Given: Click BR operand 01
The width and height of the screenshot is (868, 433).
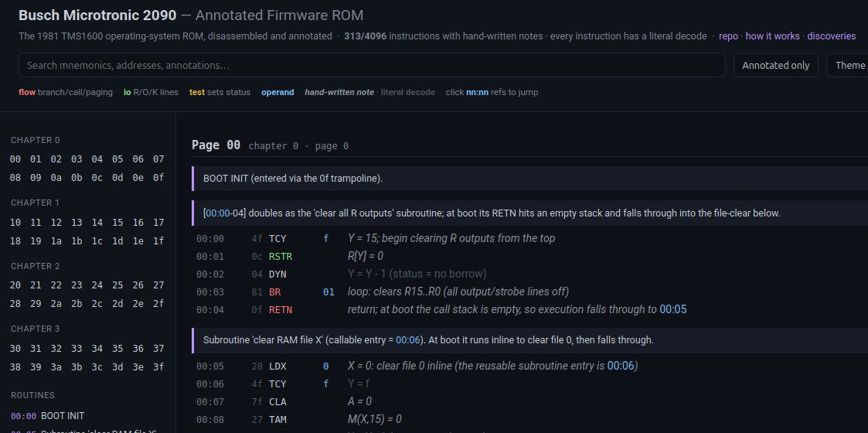Looking at the screenshot, I should (328, 292).
